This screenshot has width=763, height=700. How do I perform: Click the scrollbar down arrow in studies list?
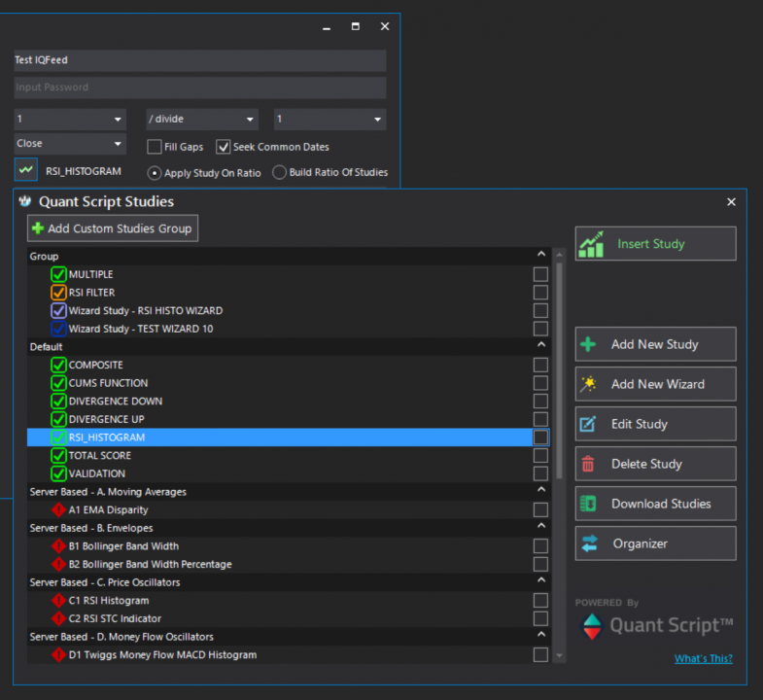point(560,655)
